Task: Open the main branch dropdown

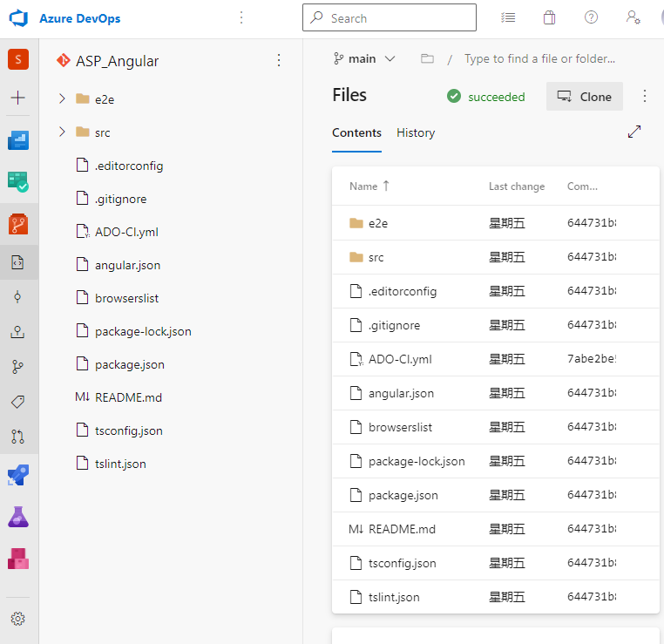Action: click(364, 59)
